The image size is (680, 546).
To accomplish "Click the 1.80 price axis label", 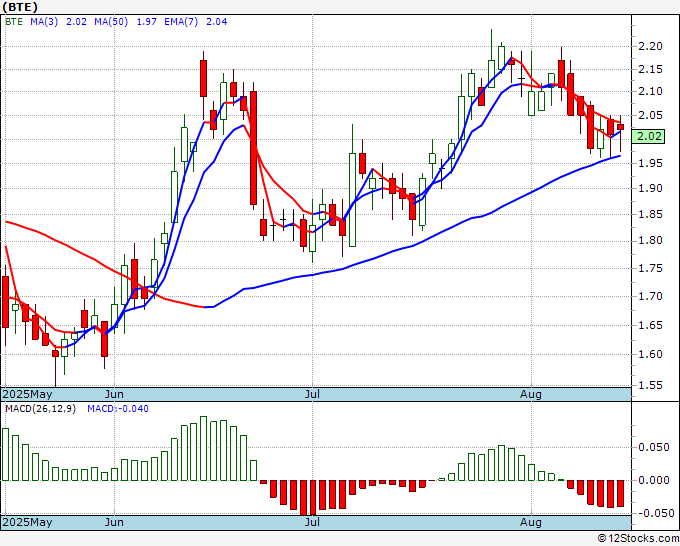I will tap(650, 240).
